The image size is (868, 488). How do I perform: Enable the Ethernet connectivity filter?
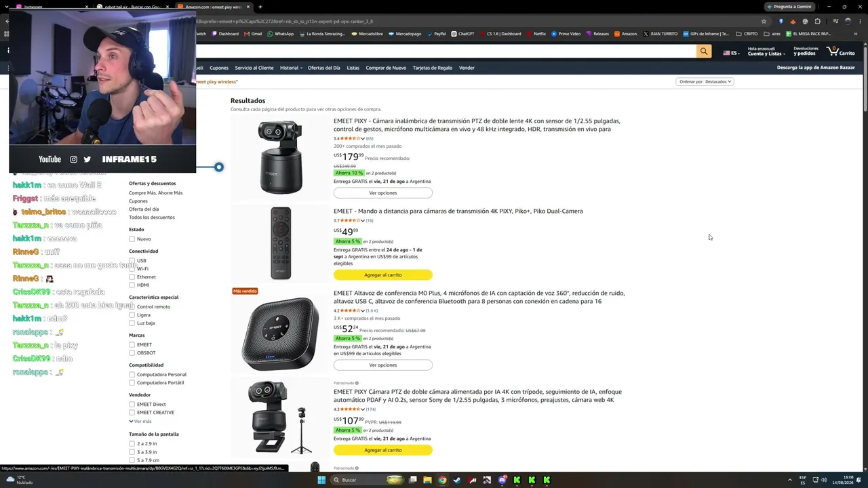point(132,277)
